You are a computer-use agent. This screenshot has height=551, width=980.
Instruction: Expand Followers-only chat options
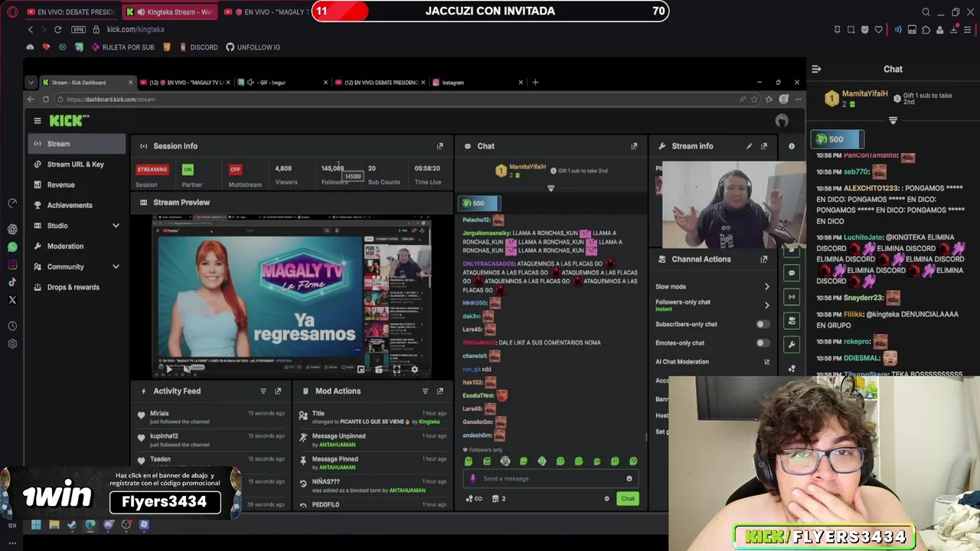(x=766, y=305)
